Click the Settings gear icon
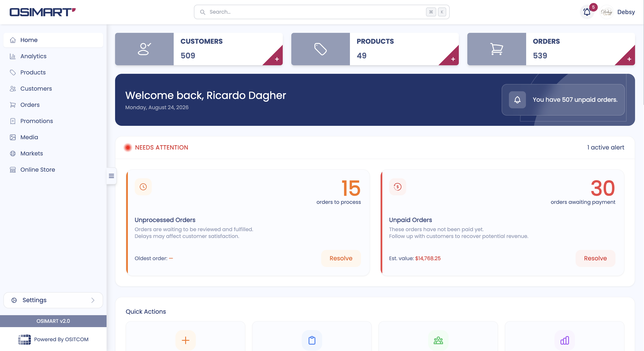This screenshot has height=351, width=644. [x=14, y=300]
